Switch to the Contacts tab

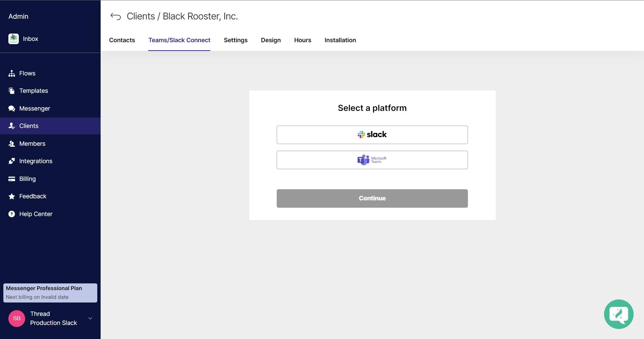coord(122,40)
